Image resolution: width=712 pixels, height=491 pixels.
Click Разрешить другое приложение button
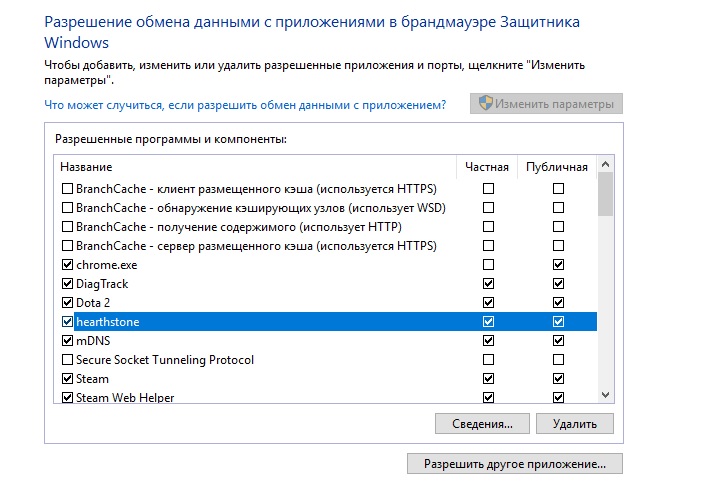click(x=515, y=464)
